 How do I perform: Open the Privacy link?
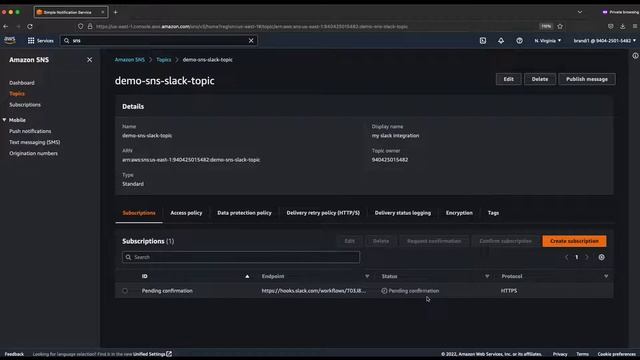pos(560,354)
